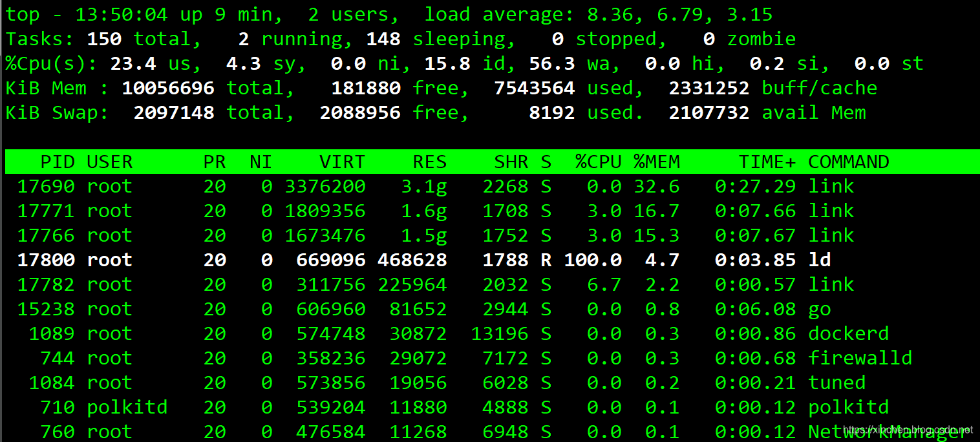Click the 3.1g resident memory value
This screenshot has width=980, height=442.
pos(424,187)
